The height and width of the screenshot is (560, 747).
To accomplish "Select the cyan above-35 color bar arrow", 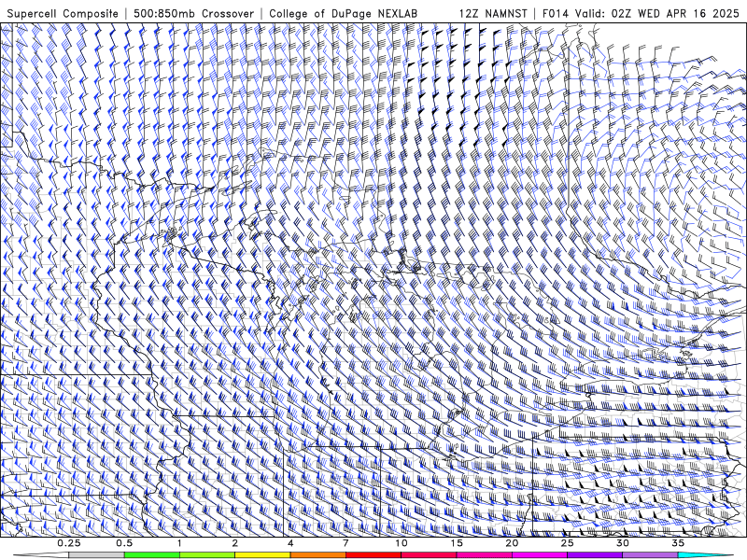I will coord(705,555).
